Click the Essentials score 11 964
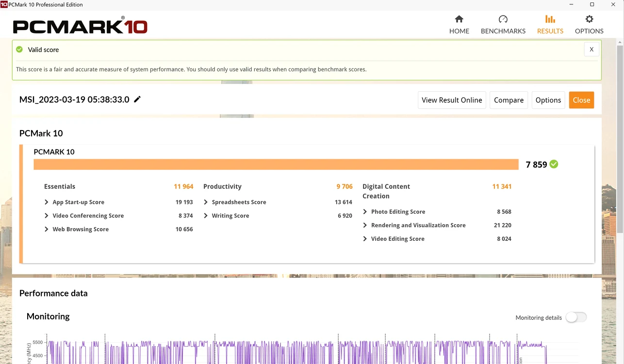This screenshot has height=364, width=624. tap(183, 186)
